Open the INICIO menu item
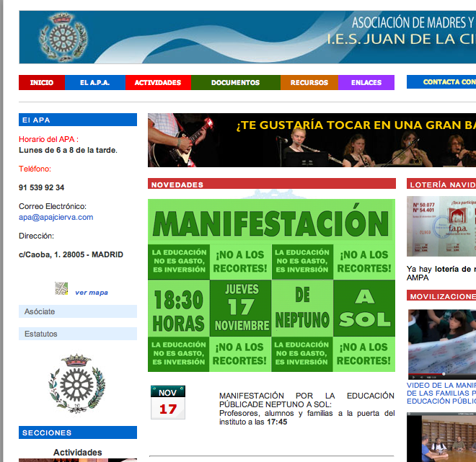Screen dimensions: 476x462 (x=42, y=83)
